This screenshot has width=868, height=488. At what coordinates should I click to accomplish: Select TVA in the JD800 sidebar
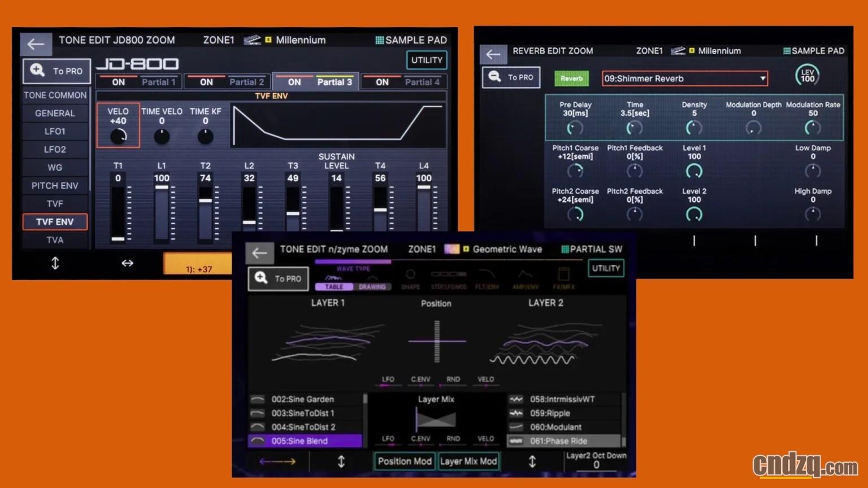pyautogui.click(x=55, y=240)
